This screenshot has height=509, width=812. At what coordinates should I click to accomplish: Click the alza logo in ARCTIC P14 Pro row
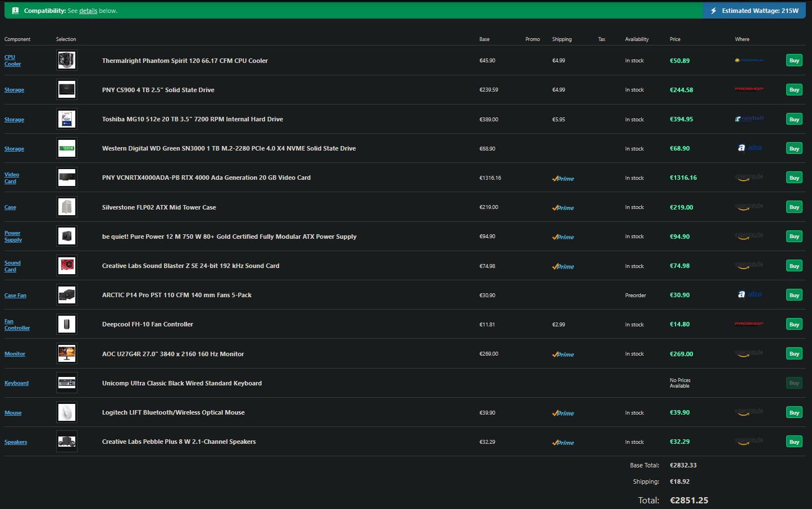click(x=750, y=294)
